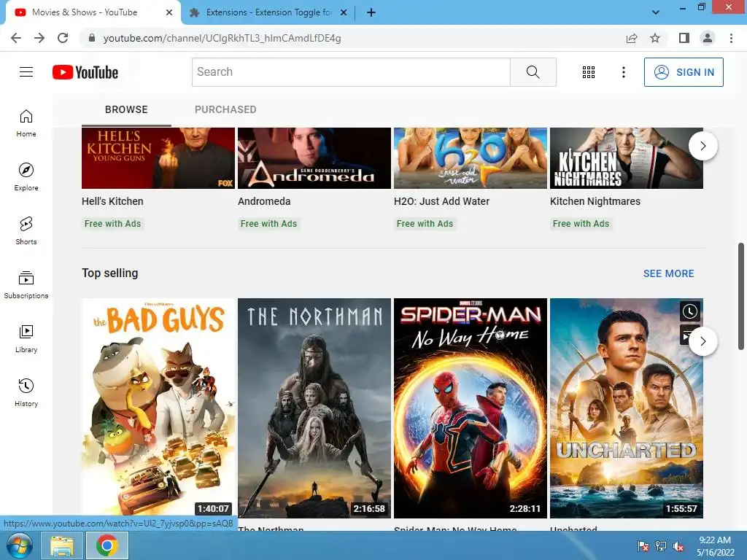This screenshot has height=560, width=747.
Task: Click the network tray icon
Action: tap(661, 546)
